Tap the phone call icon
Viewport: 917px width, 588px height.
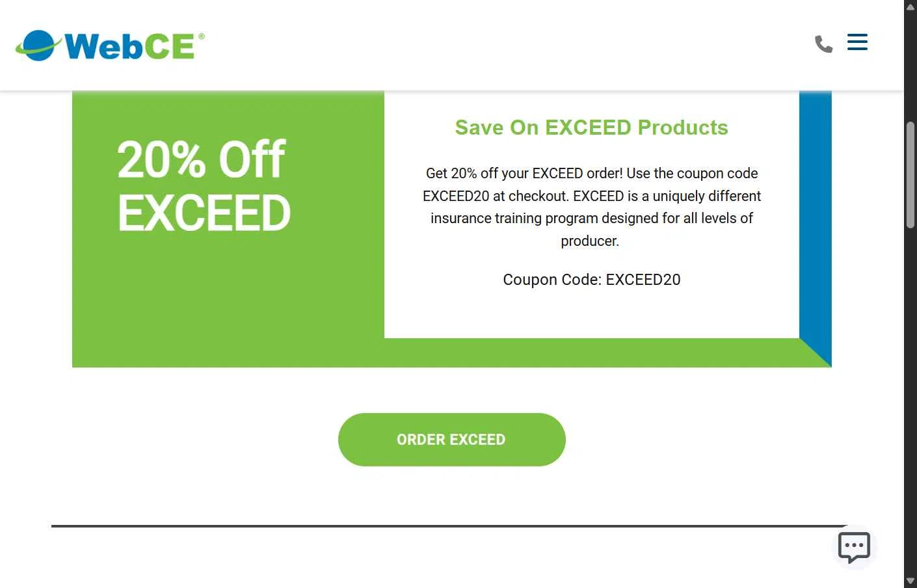823,44
